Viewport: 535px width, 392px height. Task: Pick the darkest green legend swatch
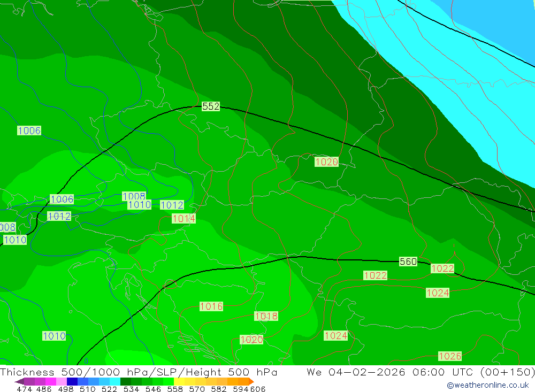126,382
